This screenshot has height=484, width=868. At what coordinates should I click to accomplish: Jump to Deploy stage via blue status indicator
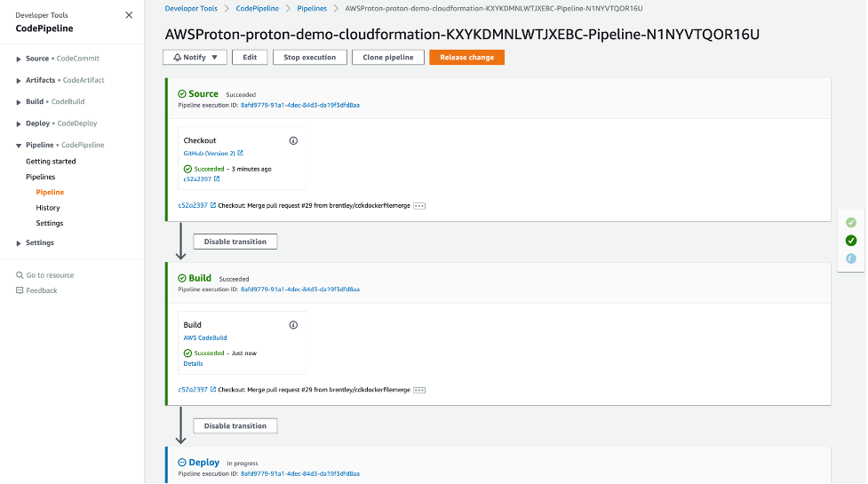(851, 258)
